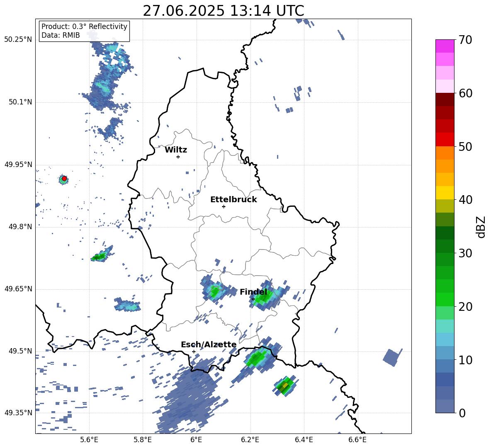
Task: Click the 0 colorbar tick value
Action: (462, 413)
